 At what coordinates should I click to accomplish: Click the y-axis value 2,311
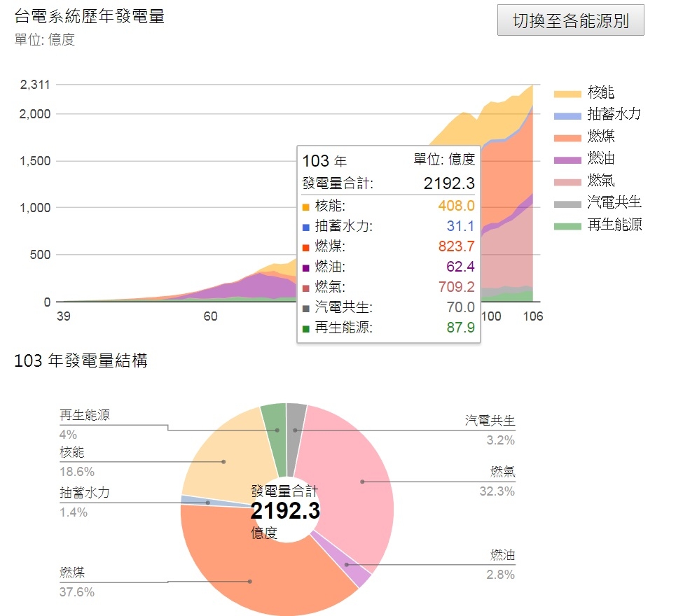click(35, 85)
